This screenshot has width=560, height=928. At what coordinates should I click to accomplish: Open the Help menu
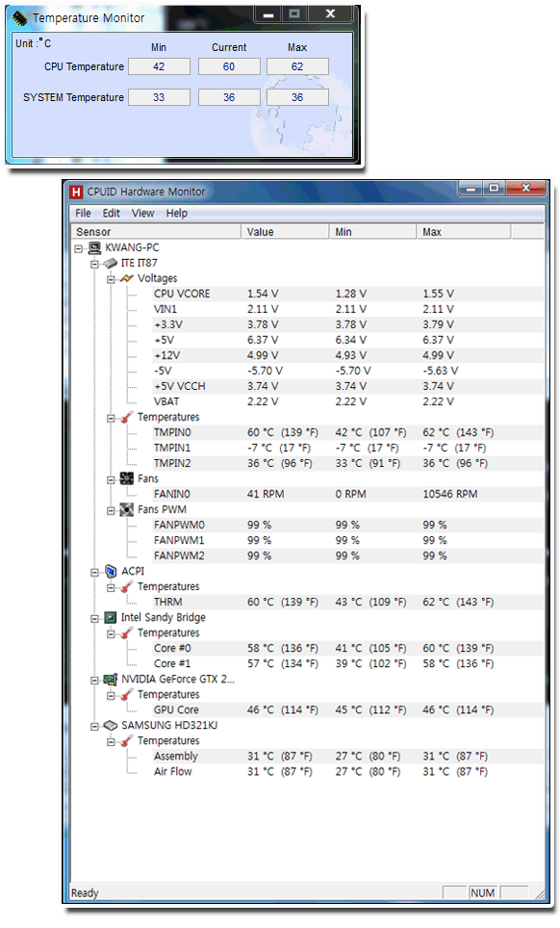(x=176, y=213)
